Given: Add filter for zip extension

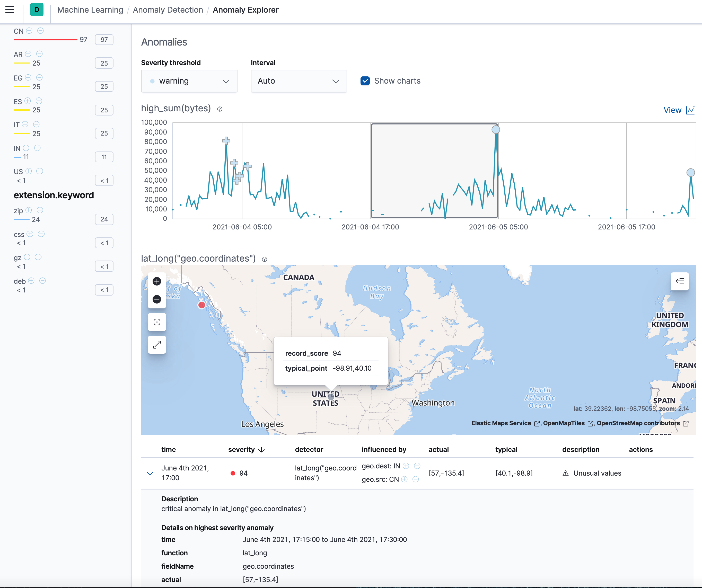Looking at the screenshot, I should (x=29, y=210).
